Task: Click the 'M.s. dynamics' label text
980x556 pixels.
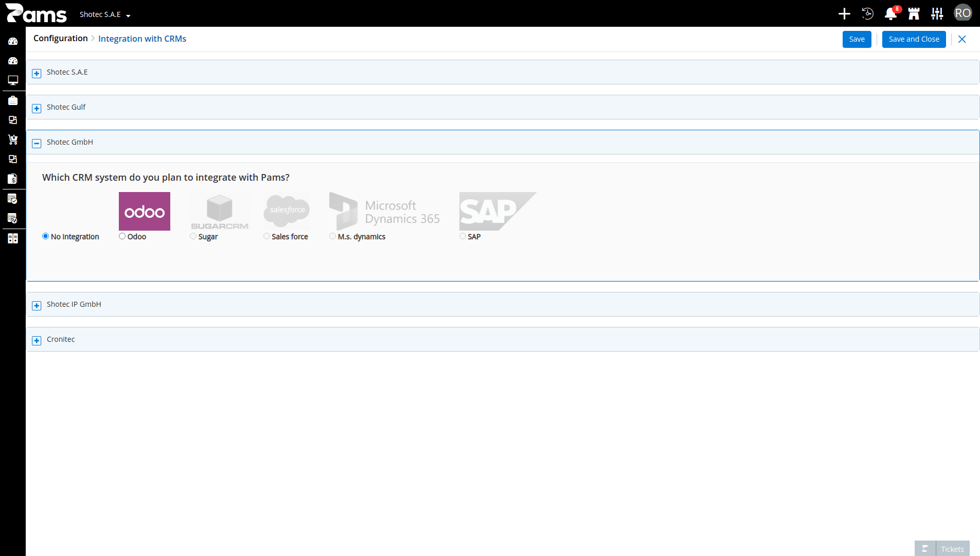Action: (x=362, y=237)
